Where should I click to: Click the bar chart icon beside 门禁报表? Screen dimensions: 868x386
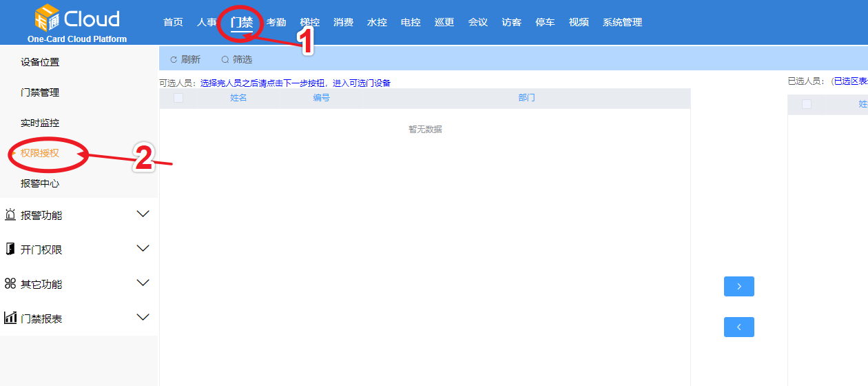tap(10, 318)
